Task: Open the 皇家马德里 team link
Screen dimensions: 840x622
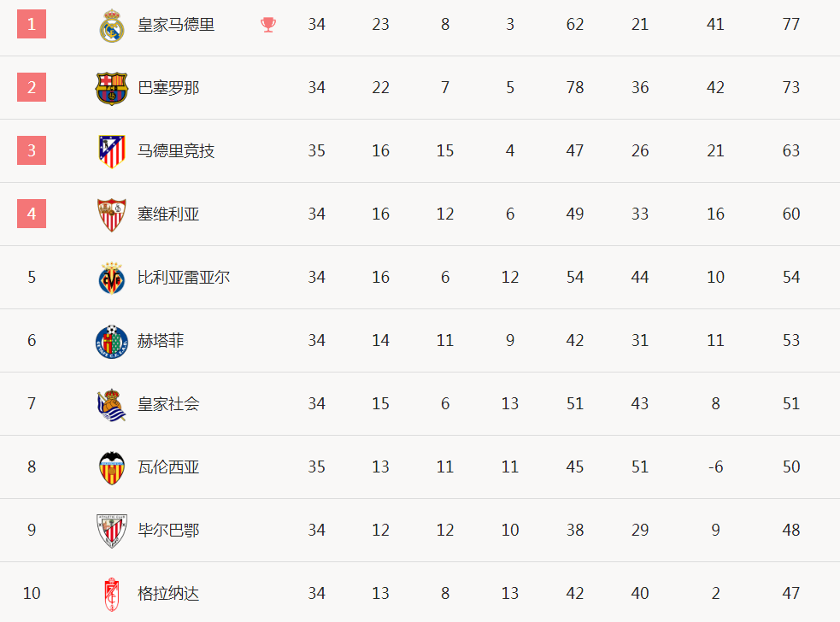Action: point(176,25)
